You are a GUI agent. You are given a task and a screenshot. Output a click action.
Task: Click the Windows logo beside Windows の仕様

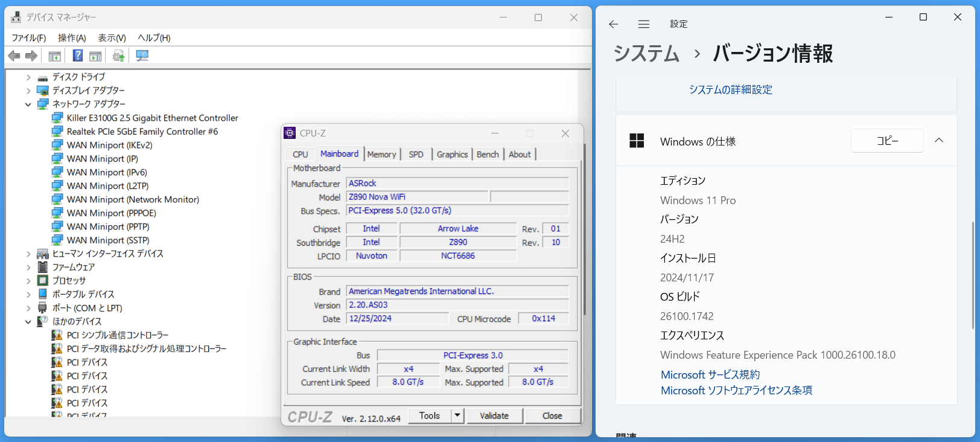pyautogui.click(x=637, y=141)
